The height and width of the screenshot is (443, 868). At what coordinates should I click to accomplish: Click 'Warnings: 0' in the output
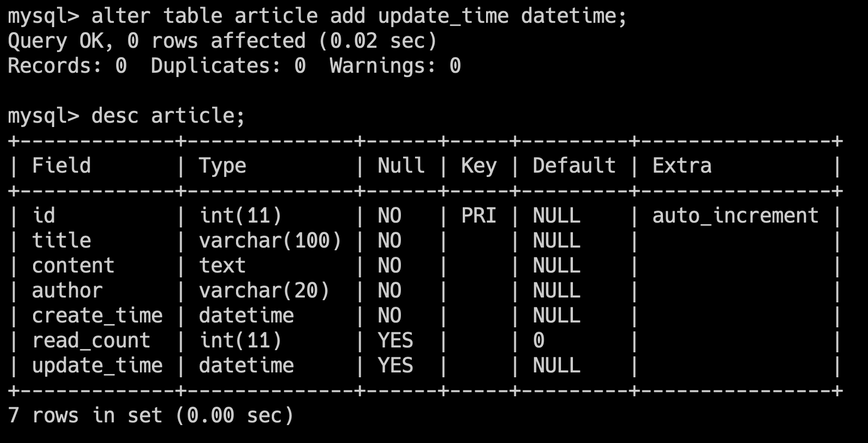click(x=395, y=66)
